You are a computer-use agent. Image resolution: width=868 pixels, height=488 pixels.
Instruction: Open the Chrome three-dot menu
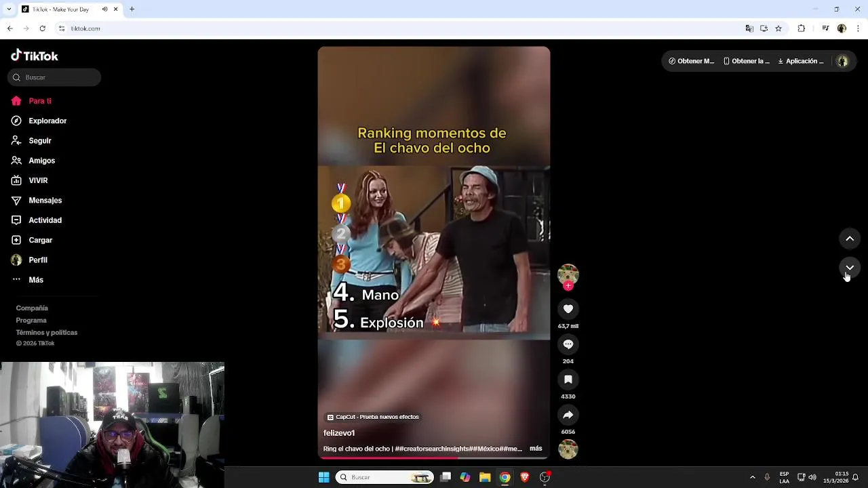(858, 28)
